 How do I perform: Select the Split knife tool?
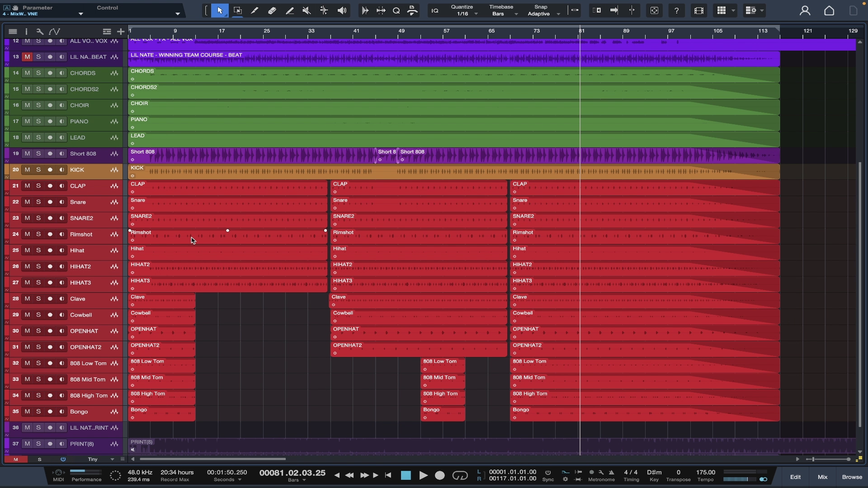coord(255,10)
